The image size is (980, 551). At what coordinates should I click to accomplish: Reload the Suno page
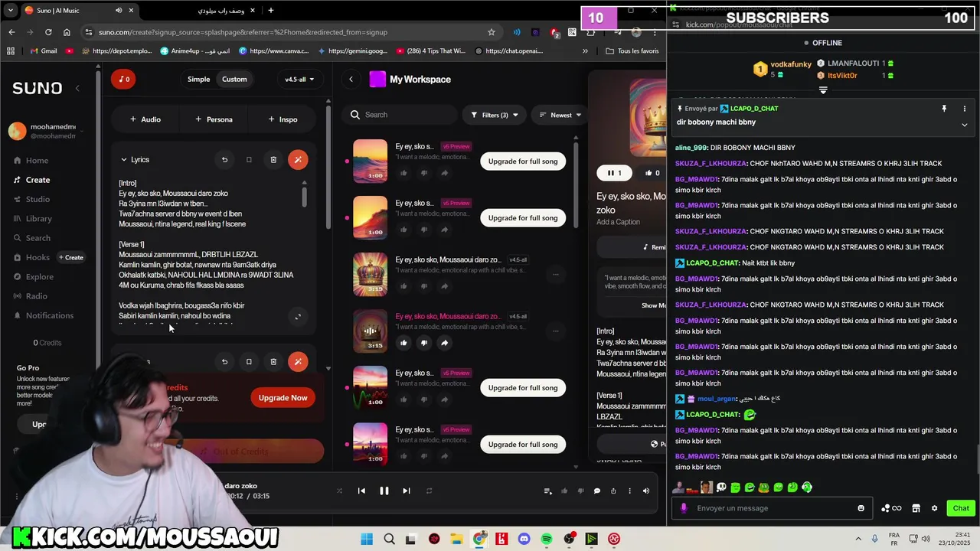coord(48,32)
